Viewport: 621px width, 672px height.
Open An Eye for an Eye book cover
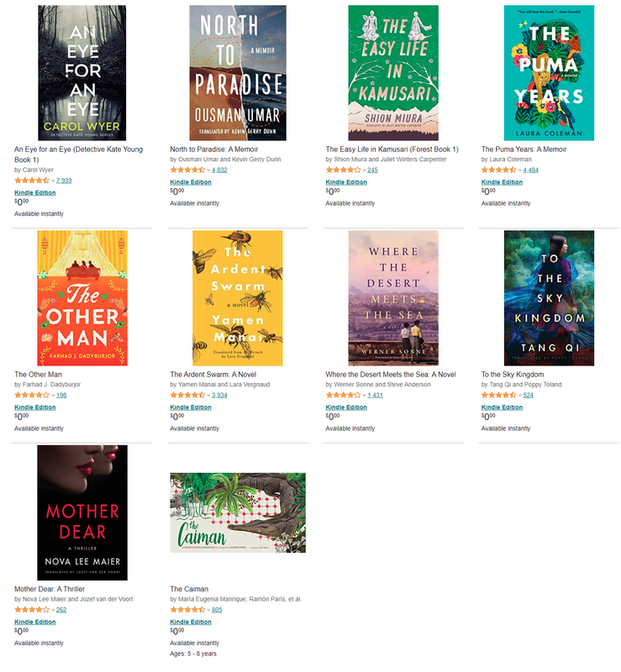tap(82, 73)
